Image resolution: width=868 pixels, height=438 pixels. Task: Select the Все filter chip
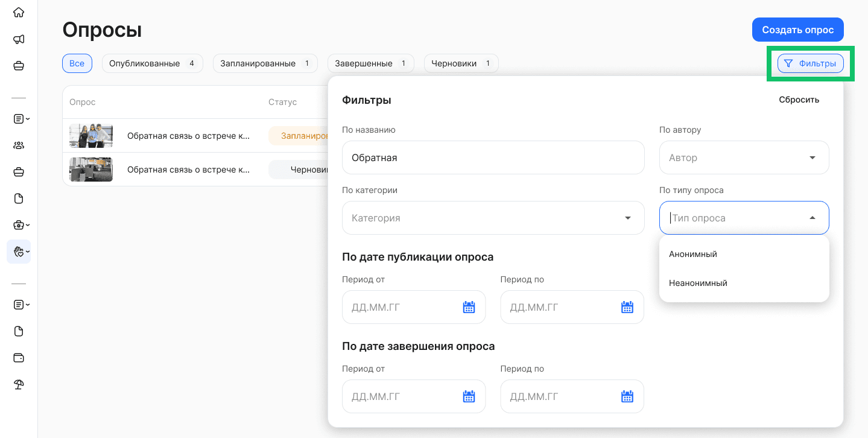tap(77, 63)
